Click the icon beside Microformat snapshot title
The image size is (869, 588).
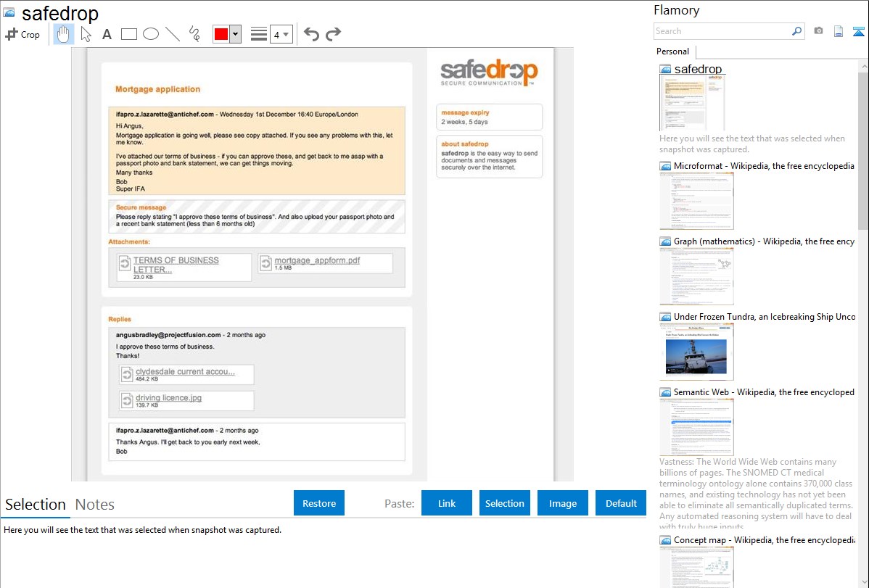[665, 166]
